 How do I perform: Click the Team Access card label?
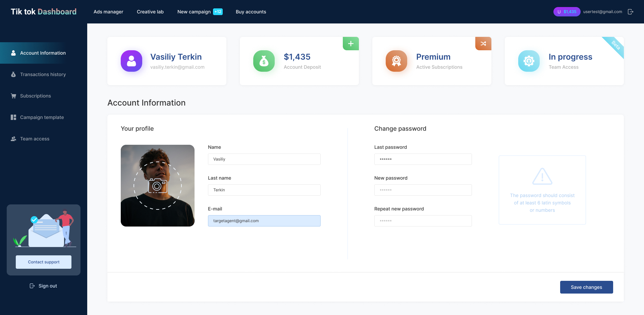click(x=563, y=67)
